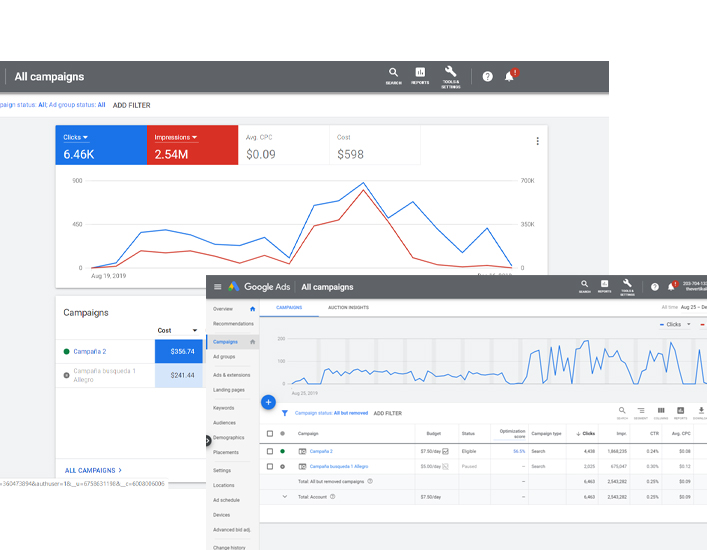707x550 pixels.
Task: Open Recommendations in sidebar
Action: click(x=233, y=324)
